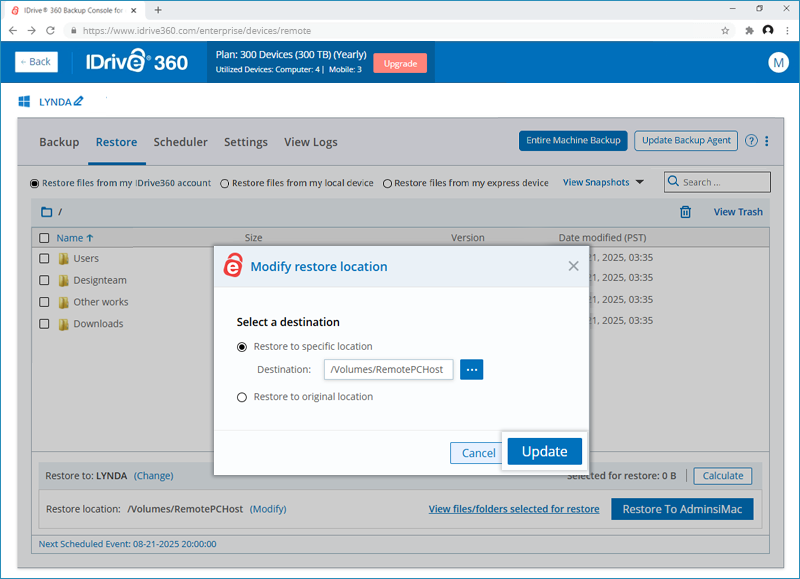Click the browser forward arrow
This screenshot has width=800, height=579.
point(32,31)
